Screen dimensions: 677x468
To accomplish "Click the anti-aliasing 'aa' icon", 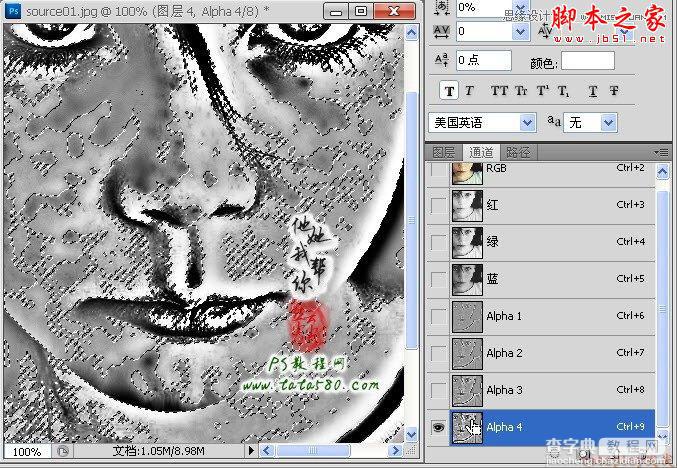I will [554, 121].
